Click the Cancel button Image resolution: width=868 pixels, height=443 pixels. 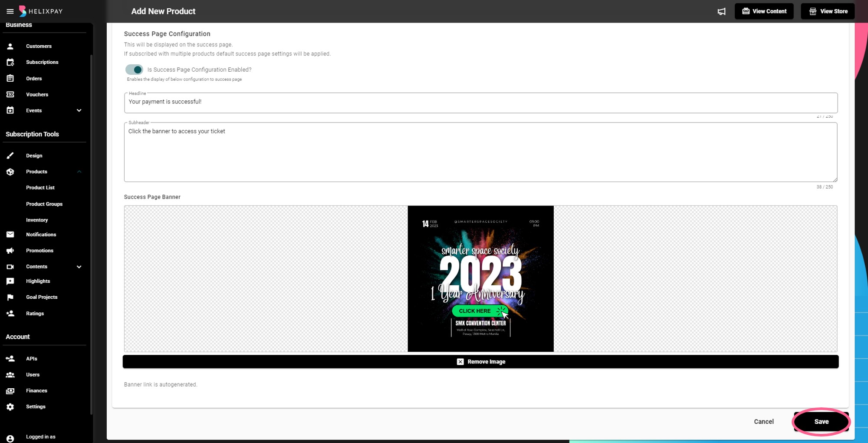pyautogui.click(x=764, y=422)
